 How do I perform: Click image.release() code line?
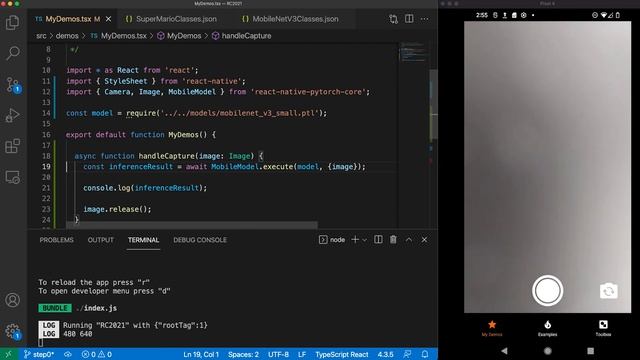pyautogui.click(x=117, y=209)
